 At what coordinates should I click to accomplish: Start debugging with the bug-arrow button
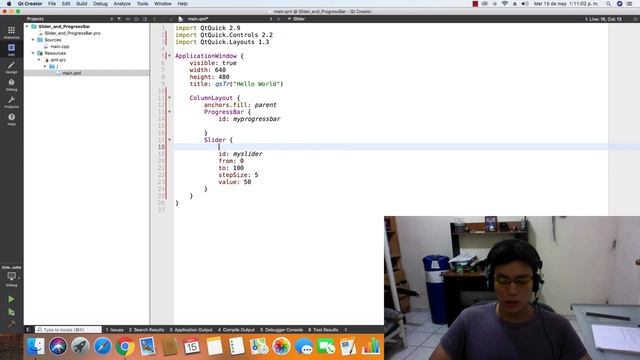pyautogui.click(x=11, y=312)
